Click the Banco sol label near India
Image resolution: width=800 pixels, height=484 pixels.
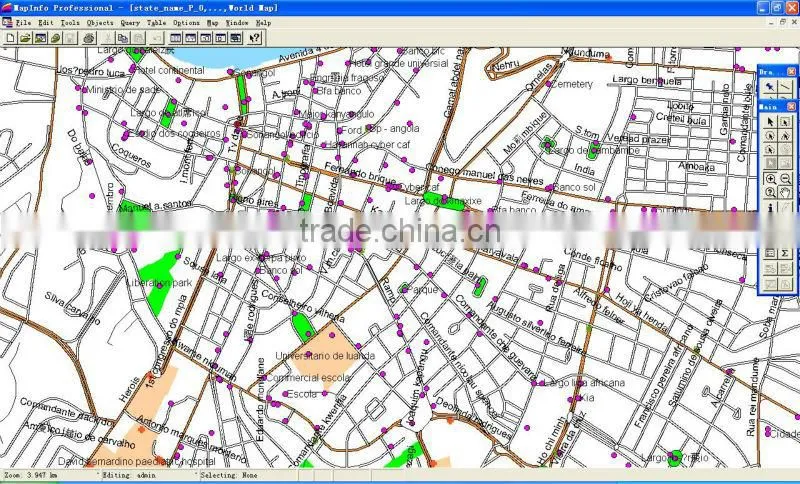(x=574, y=187)
